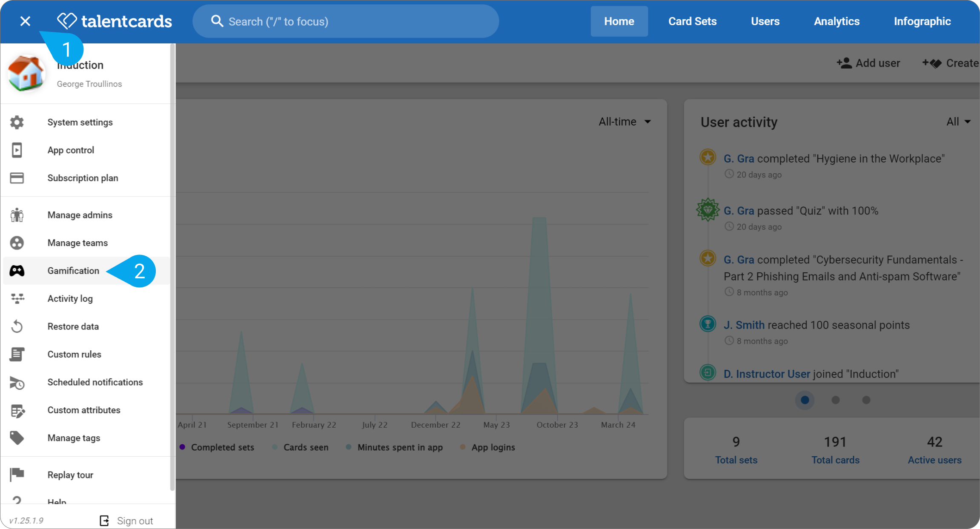Open System settings gear icon
This screenshot has width=980, height=529.
click(x=17, y=123)
